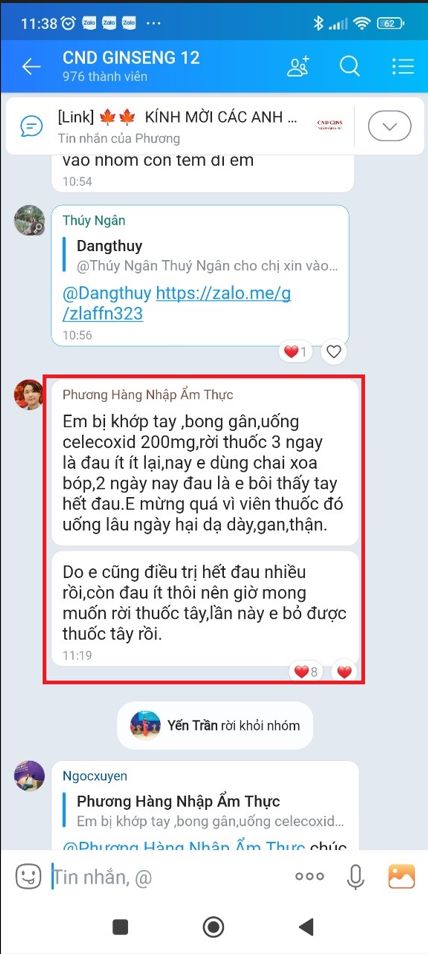The width and height of the screenshot is (428, 954).
Task: Open the group options menu icon
Action: pos(402,66)
